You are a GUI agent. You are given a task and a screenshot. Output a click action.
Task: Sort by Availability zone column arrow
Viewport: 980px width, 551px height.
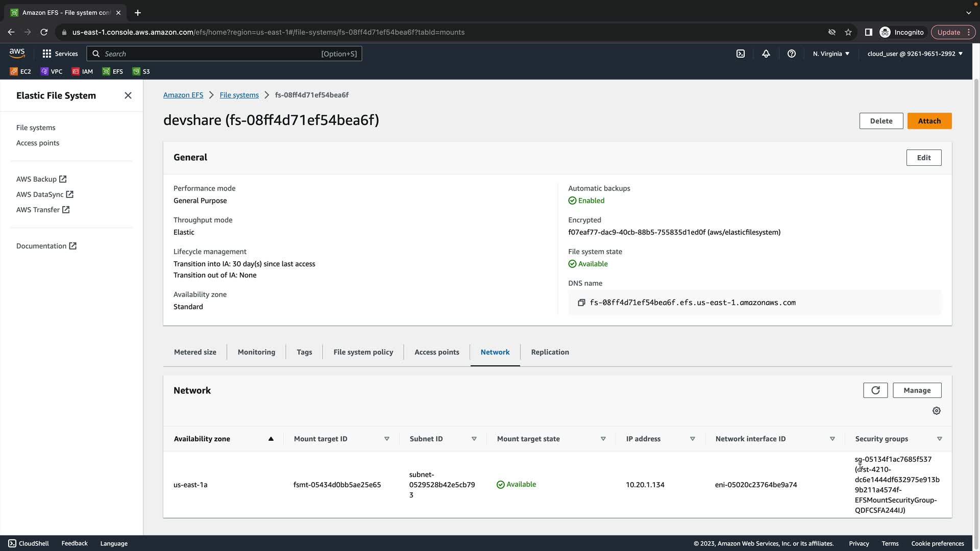(x=271, y=439)
